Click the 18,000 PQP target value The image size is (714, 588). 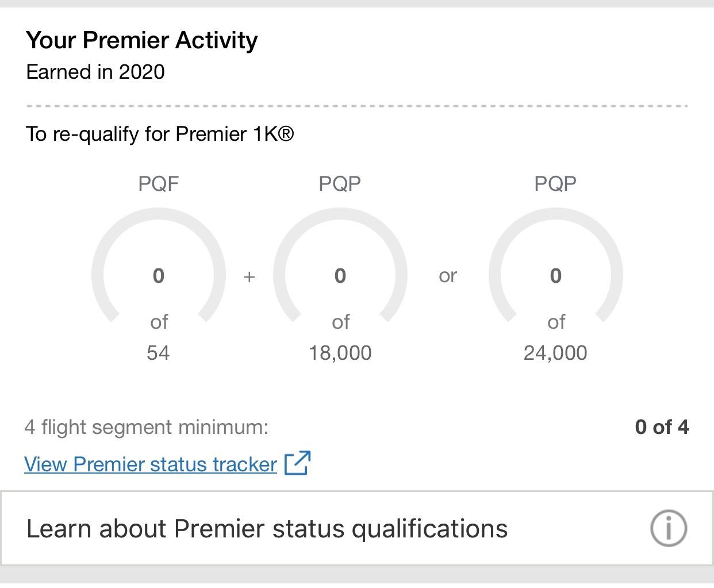click(340, 352)
